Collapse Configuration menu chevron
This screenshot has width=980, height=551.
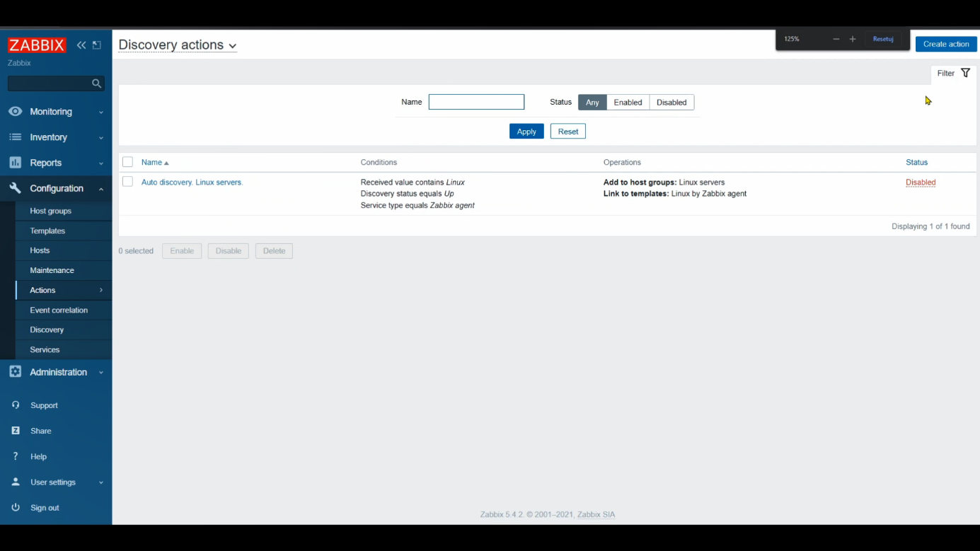100,189
